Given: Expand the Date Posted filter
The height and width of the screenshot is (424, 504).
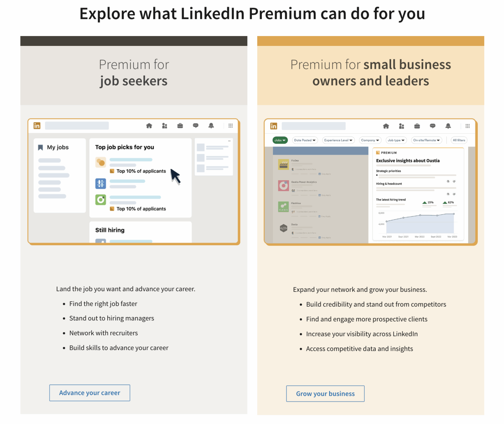Looking at the screenshot, I should click(x=305, y=140).
